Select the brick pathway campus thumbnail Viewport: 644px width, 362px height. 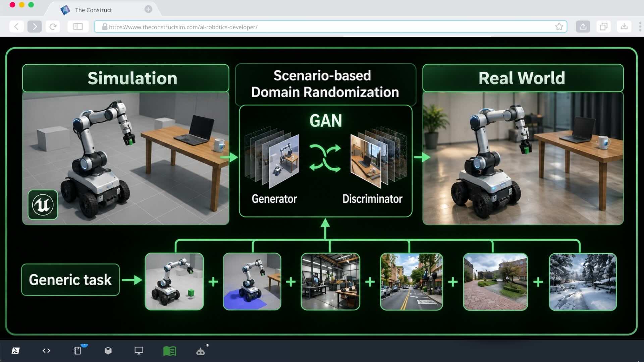coord(495,282)
